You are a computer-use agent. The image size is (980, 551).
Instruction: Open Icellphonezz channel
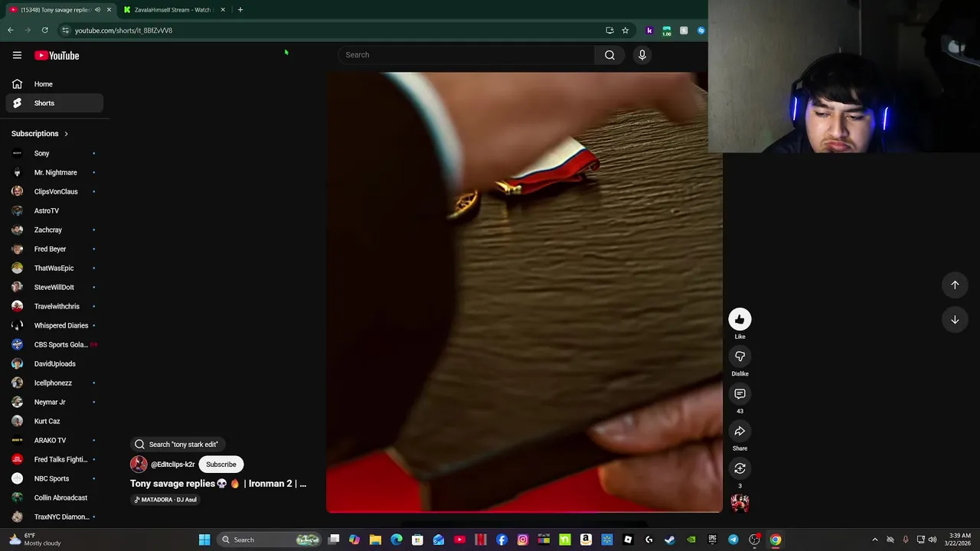tap(54, 383)
